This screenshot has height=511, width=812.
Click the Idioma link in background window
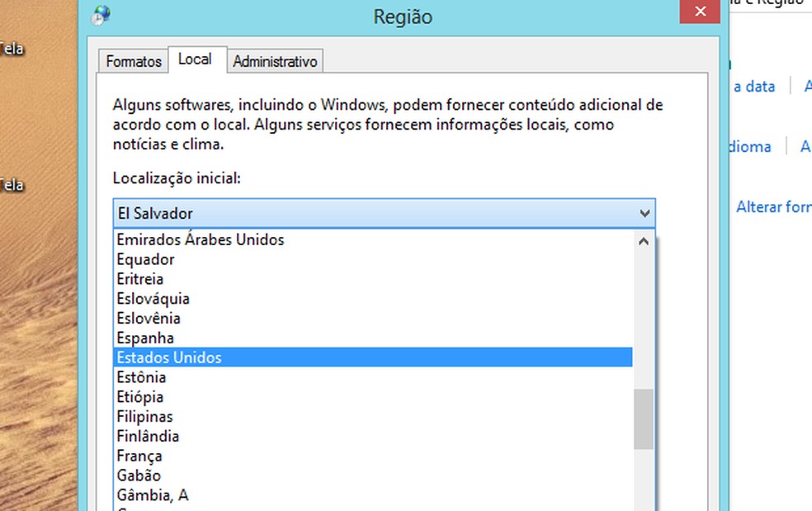tap(750, 147)
